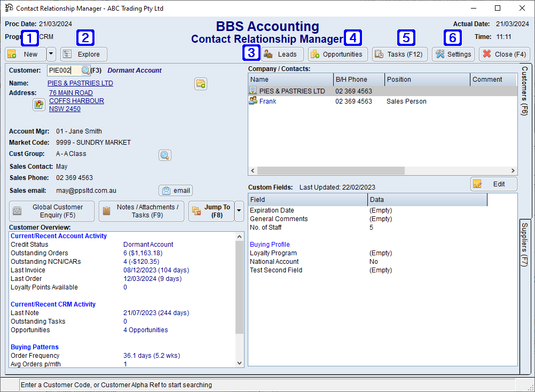Open Global Customer Enquiry (F5)
Screen dimensions: 535x392
pyautogui.click(x=51, y=211)
